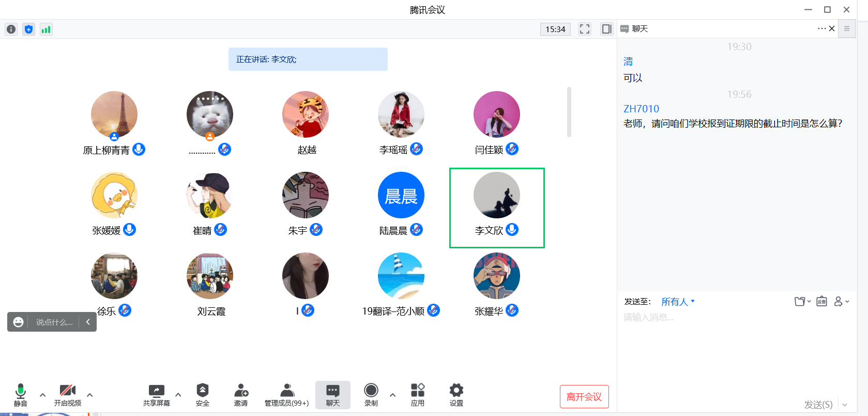Open the Apps (应用) icon
This screenshot has width=868, height=416.
[417, 395]
